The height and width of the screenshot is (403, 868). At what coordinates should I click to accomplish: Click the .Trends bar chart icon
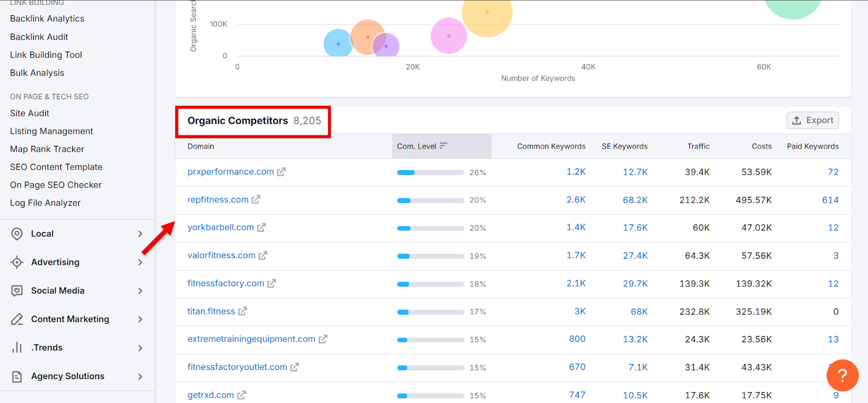[x=17, y=348]
